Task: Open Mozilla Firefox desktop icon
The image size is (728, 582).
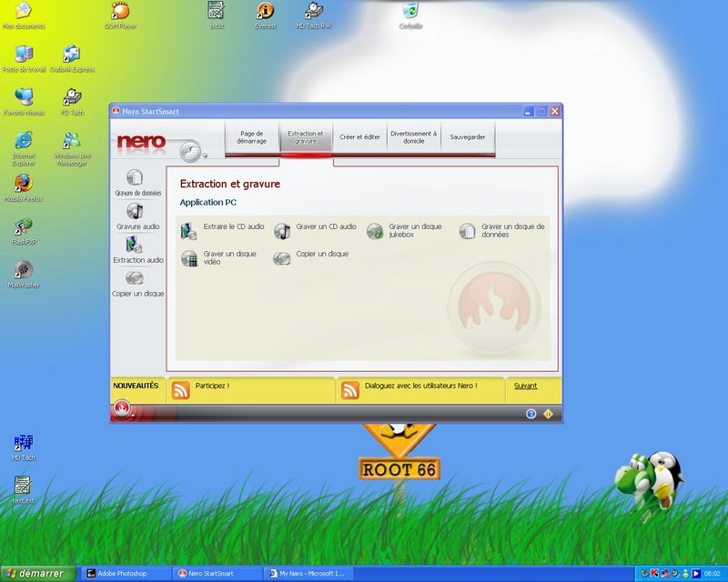Action: [24, 188]
